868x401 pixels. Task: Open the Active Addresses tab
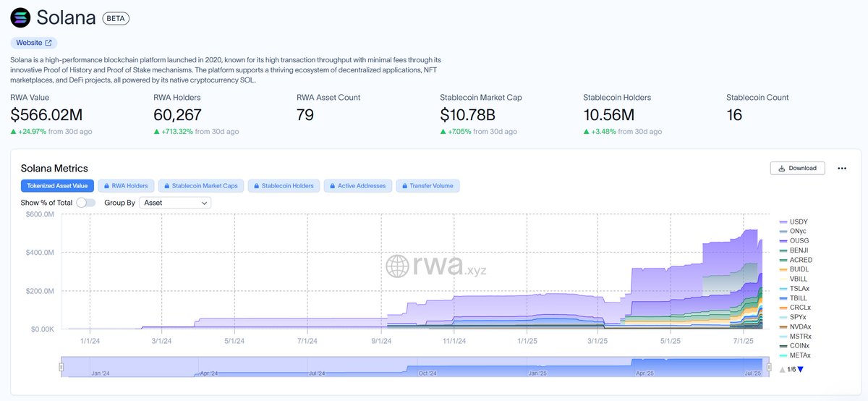tap(357, 186)
